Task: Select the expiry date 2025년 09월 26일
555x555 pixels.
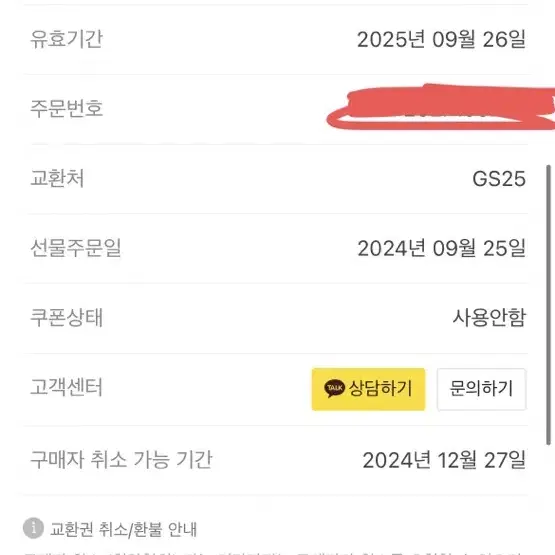Action: coord(441,39)
